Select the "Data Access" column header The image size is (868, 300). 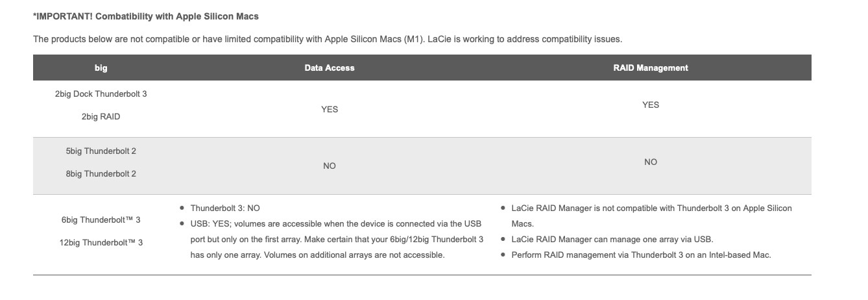point(330,68)
